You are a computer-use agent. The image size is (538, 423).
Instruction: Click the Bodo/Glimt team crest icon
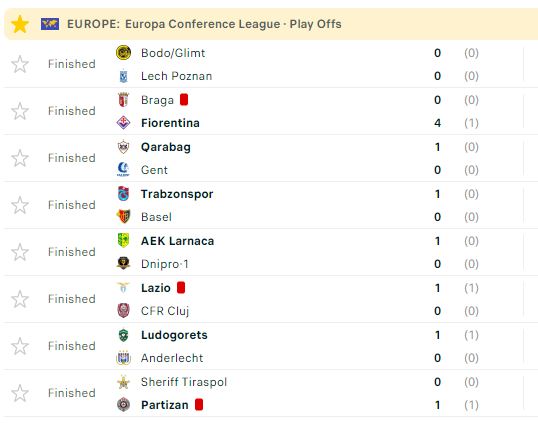(x=123, y=53)
